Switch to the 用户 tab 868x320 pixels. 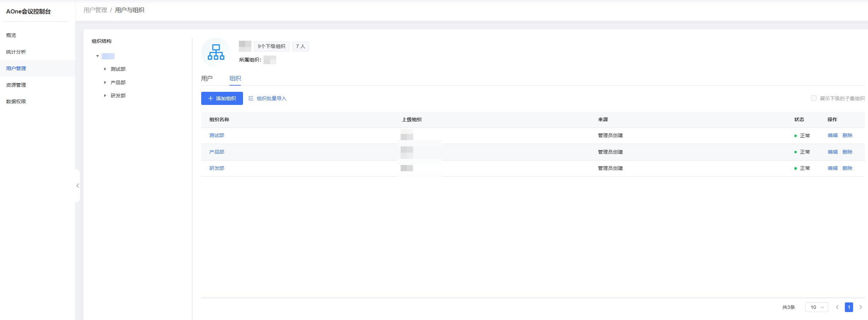[207, 78]
